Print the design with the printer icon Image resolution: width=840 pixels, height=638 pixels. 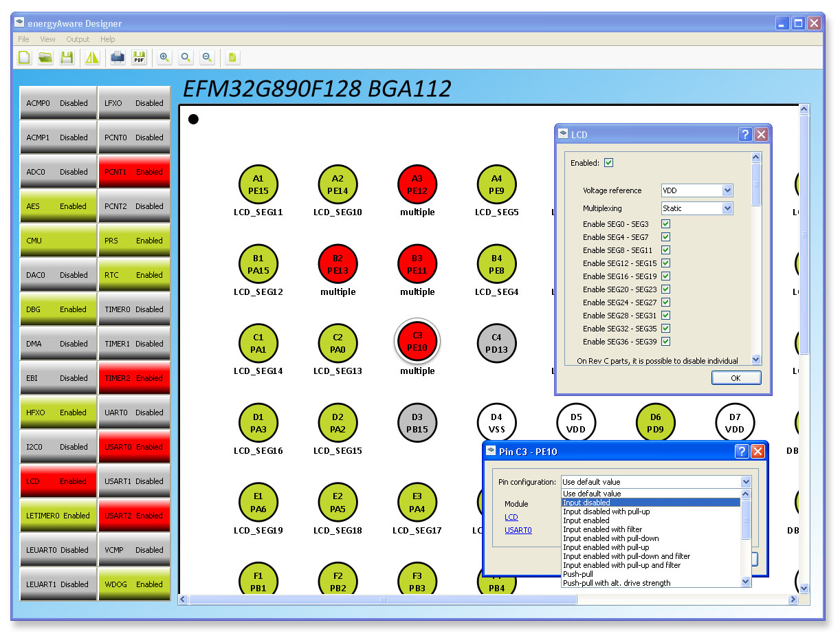pos(118,58)
